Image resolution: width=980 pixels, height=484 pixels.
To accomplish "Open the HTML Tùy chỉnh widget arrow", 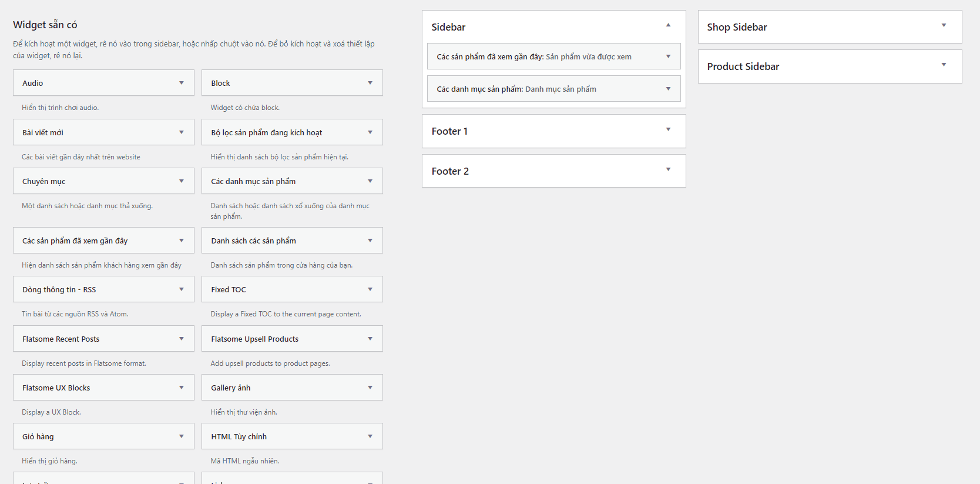I will [x=370, y=436].
